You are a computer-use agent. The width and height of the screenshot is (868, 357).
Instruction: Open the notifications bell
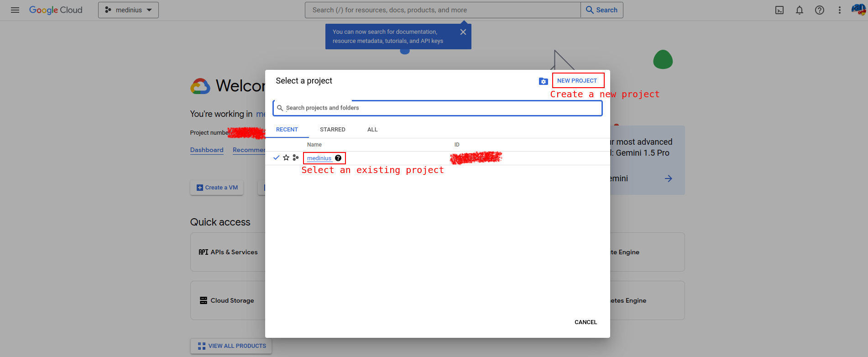800,10
